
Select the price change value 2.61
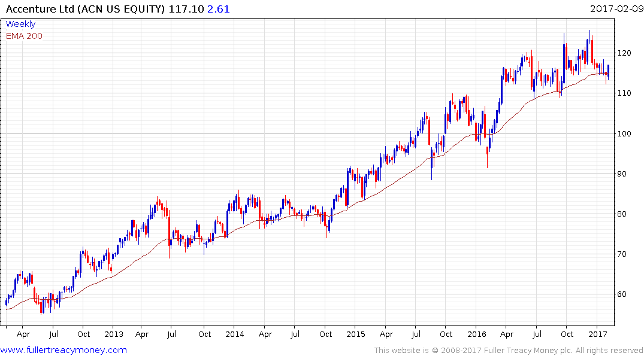pyautogui.click(x=219, y=8)
